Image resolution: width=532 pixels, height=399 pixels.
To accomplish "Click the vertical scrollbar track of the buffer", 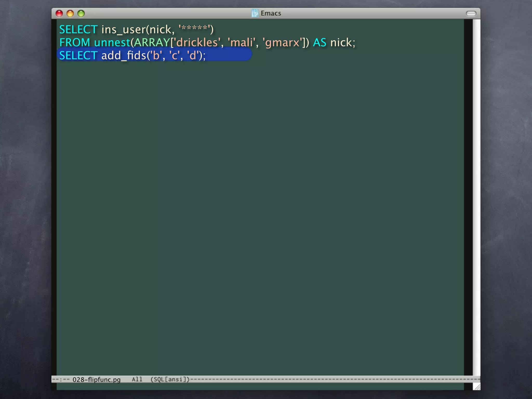I will pos(476,197).
